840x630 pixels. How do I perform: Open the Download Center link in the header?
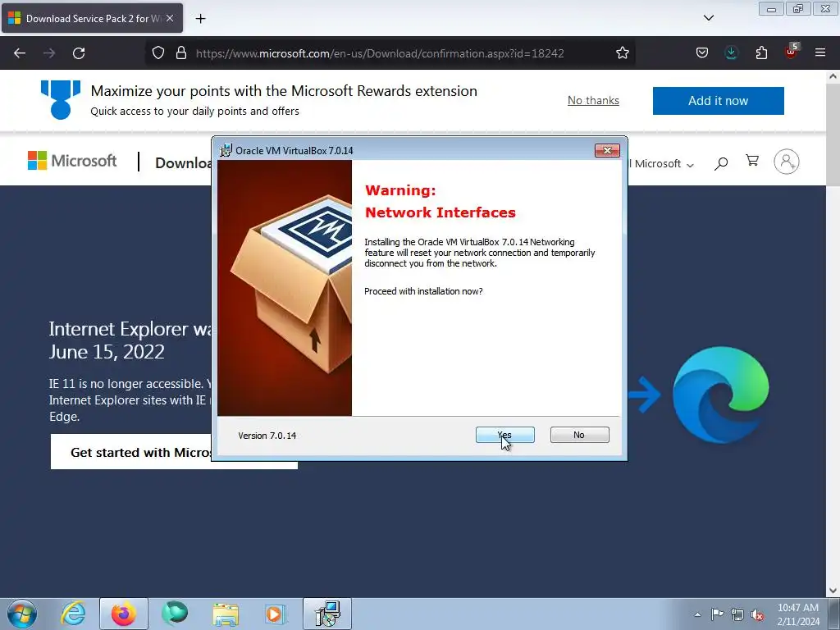183,163
